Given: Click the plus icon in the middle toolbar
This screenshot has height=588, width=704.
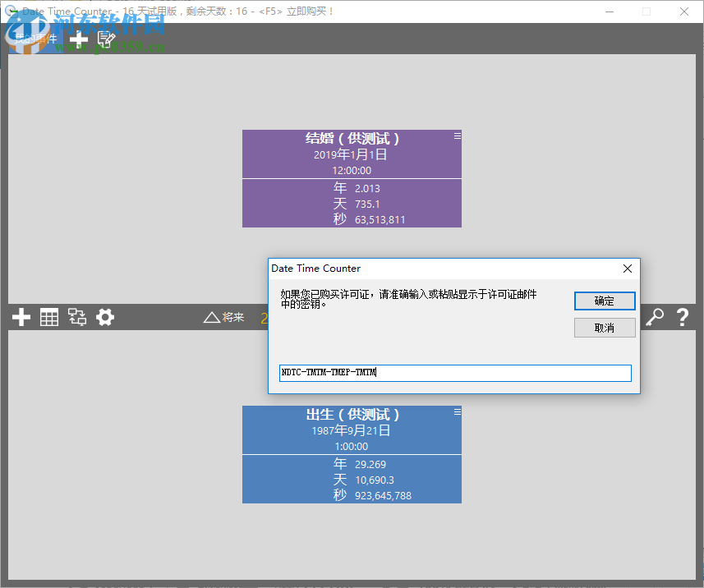Looking at the screenshot, I should tap(21, 317).
